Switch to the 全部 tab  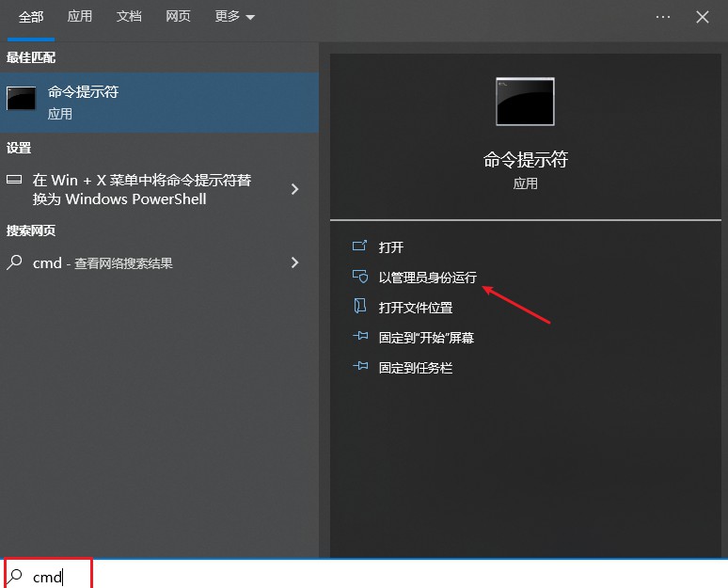coord(31,17)
